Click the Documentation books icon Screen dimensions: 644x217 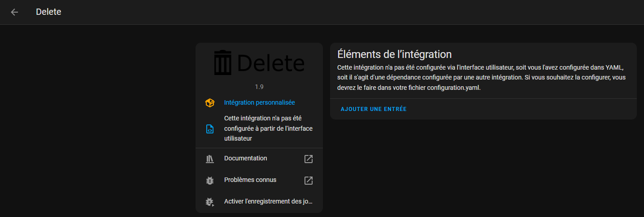click(x=209, y=159)
